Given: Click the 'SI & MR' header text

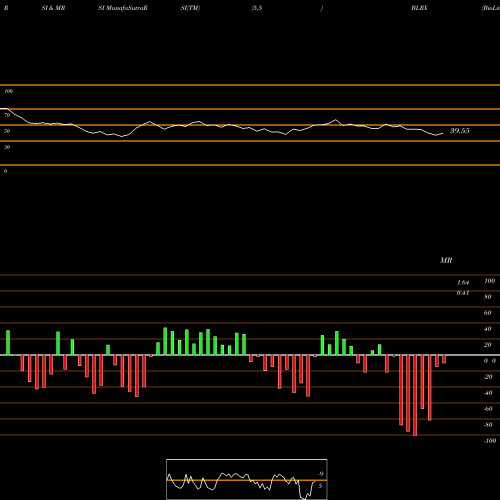Looking at the screenshot, I should pos(53,8).
